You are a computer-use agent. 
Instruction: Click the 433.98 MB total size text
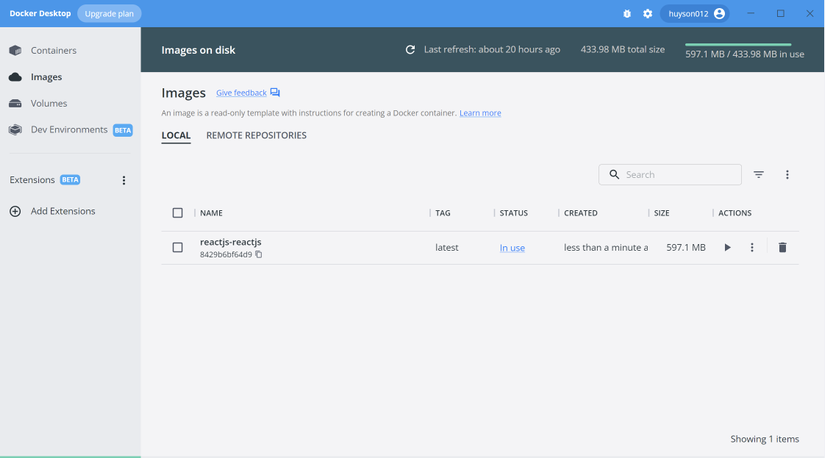pos(622,49)
